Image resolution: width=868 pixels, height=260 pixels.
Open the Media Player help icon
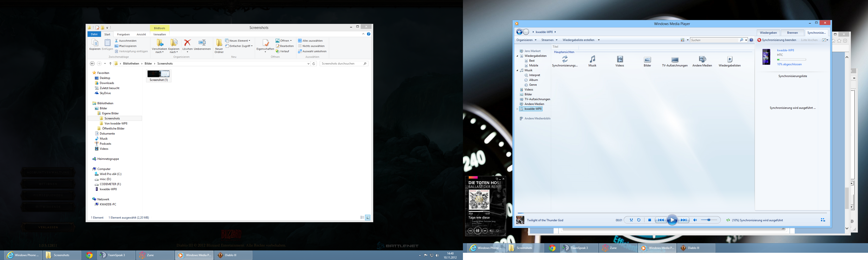751,40
